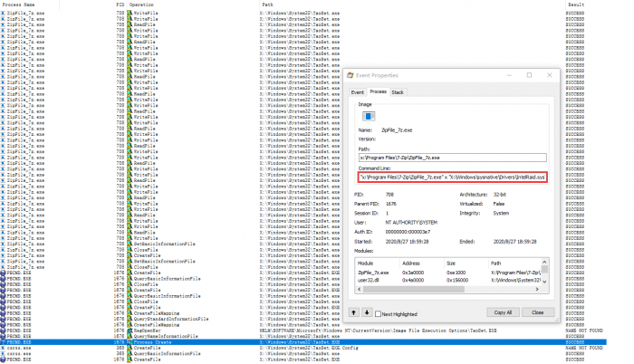Open the Stack tab

(x=398, y=91)
